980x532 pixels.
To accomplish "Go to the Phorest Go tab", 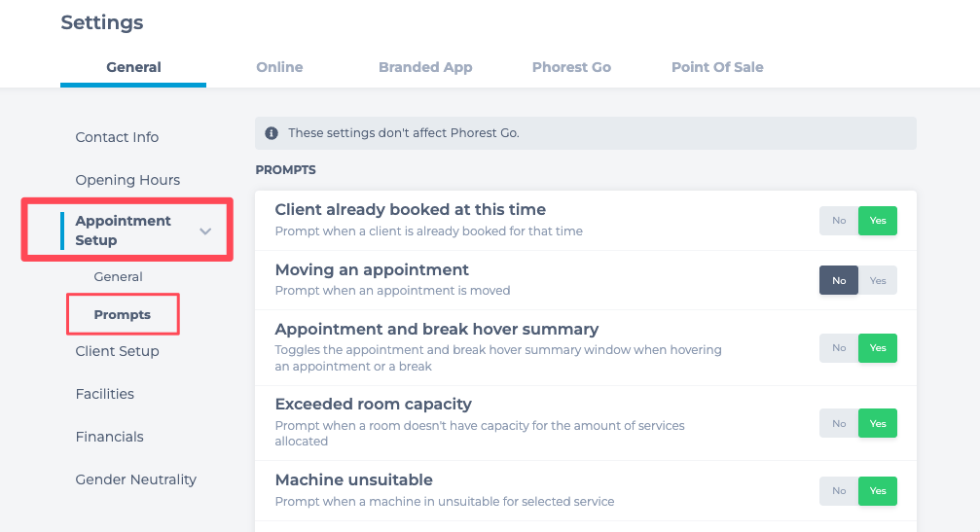I will click(571, 67).
